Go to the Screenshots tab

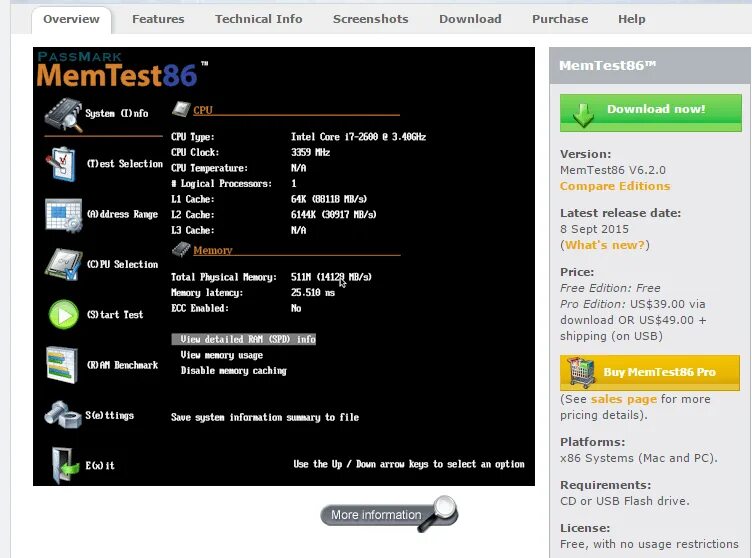point(371,19)
